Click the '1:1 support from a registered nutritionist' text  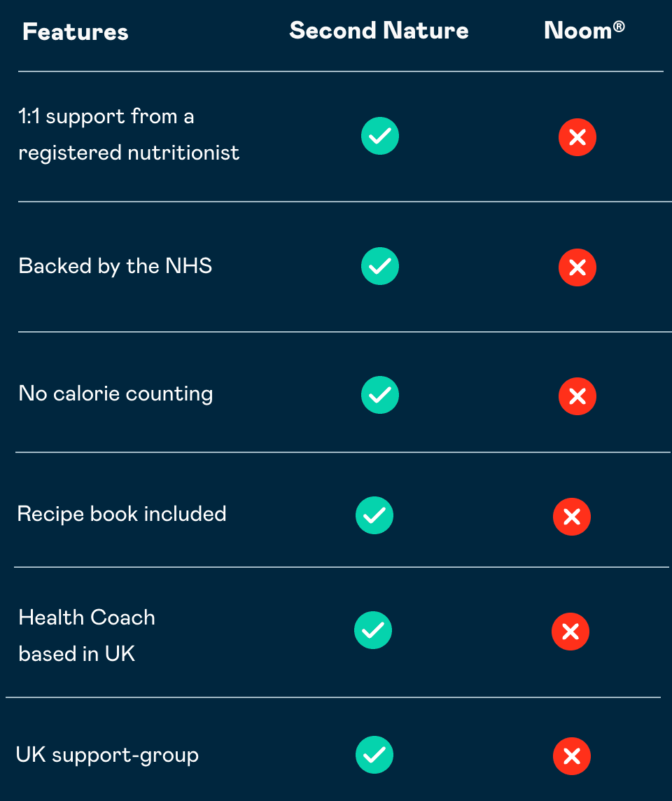pyautogui.click(x=129, y=134)
